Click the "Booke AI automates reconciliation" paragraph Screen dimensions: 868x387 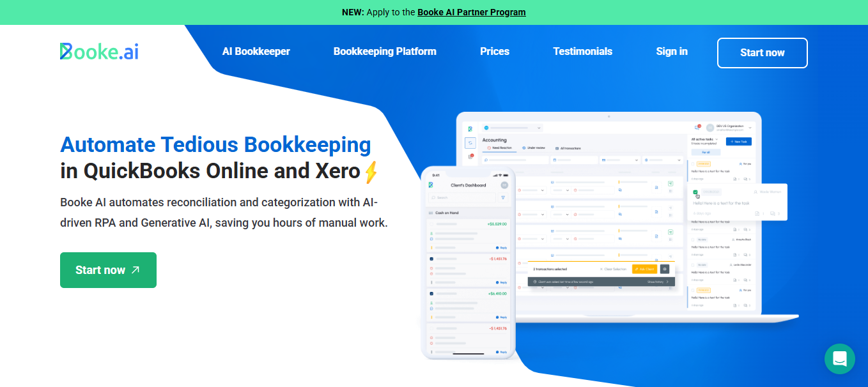pyautogui.click(x=224, y=213)
